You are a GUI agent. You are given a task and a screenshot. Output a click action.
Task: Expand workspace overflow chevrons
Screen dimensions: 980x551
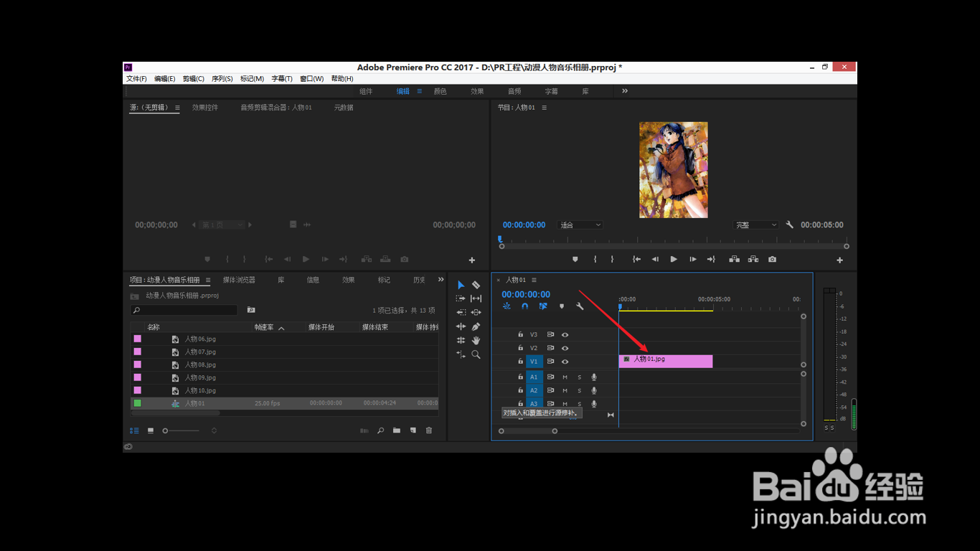pyautogui.click(x=625, y=91)
